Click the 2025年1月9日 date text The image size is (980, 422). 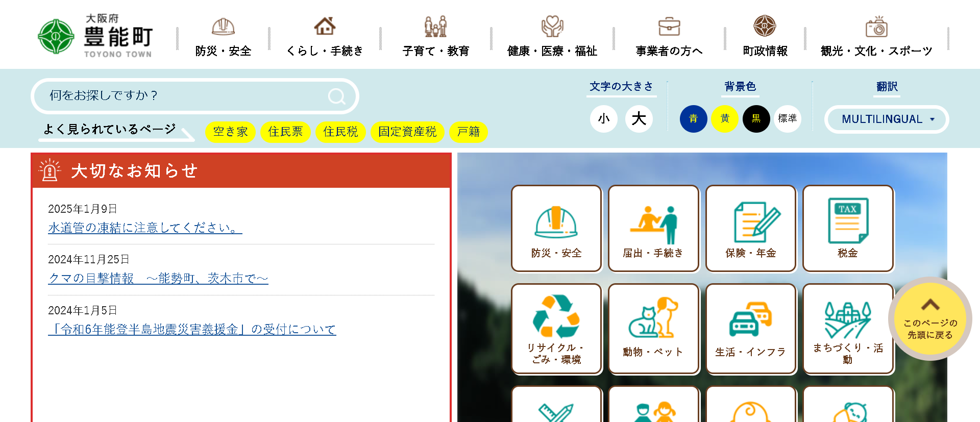tap(83, 209)
